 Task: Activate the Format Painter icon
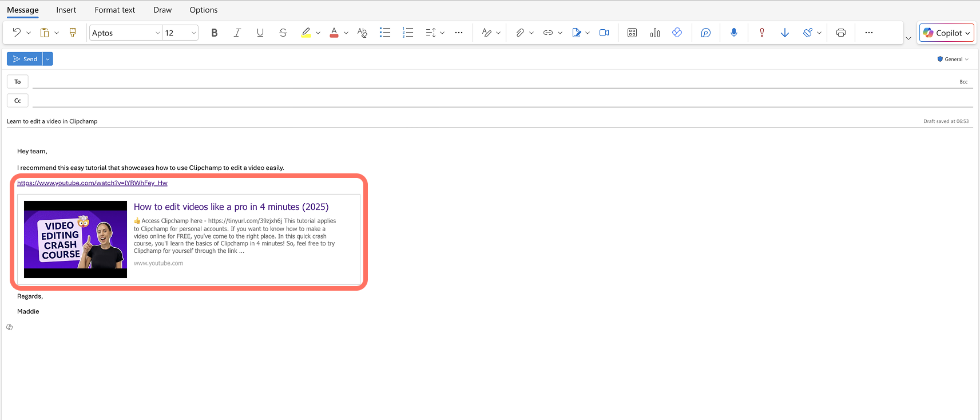(x=73, y=33)
